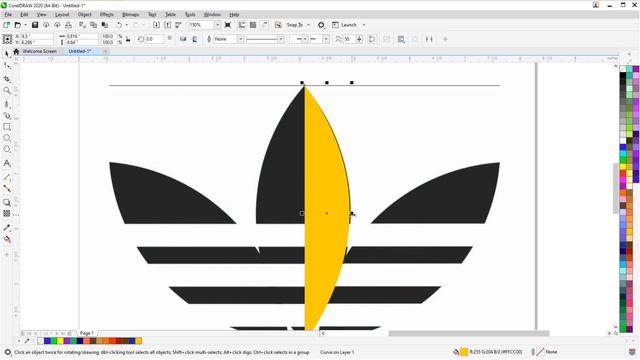Click the Print icon
This screenshot has width=640, height=360.
tap(69, 25)
